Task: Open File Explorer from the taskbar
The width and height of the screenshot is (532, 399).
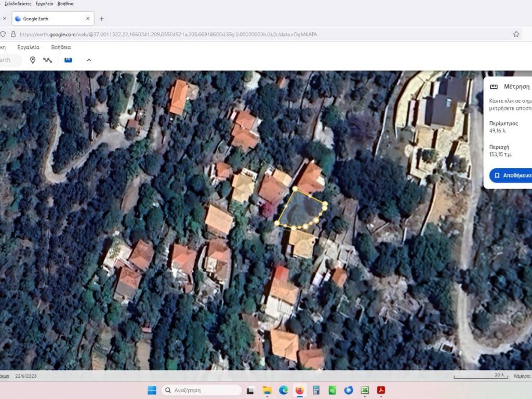Action: pyautogui.click(x=267, y=390)
